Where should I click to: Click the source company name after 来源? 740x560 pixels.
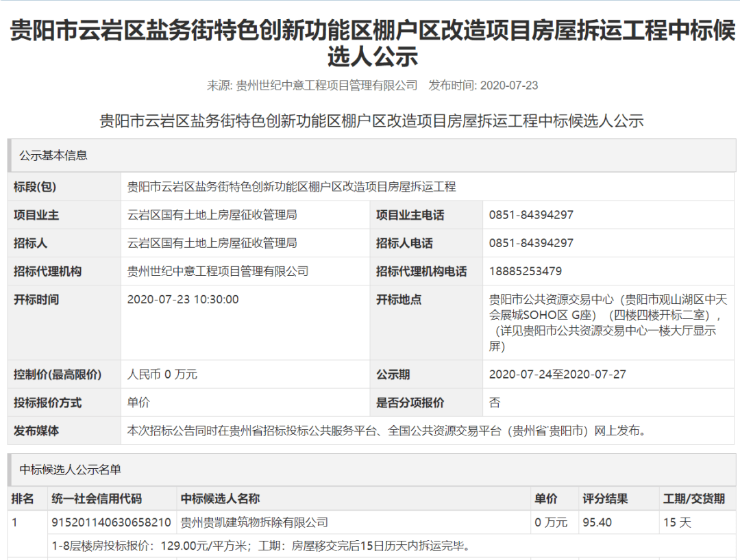(x=326, y=86)
